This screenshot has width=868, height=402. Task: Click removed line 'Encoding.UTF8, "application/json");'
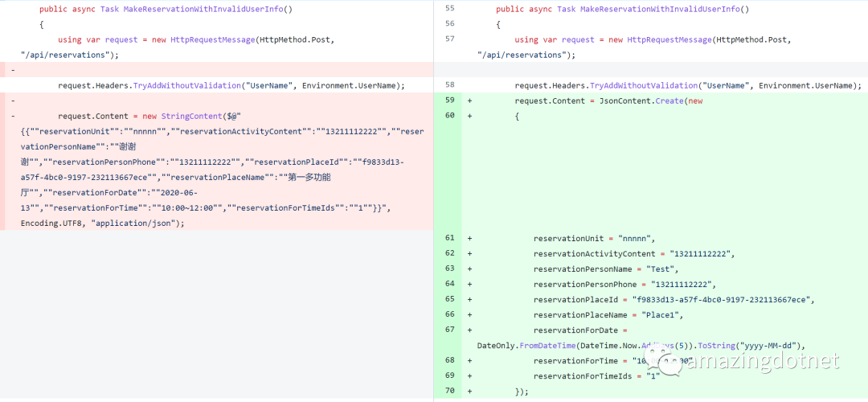[102, 224]
